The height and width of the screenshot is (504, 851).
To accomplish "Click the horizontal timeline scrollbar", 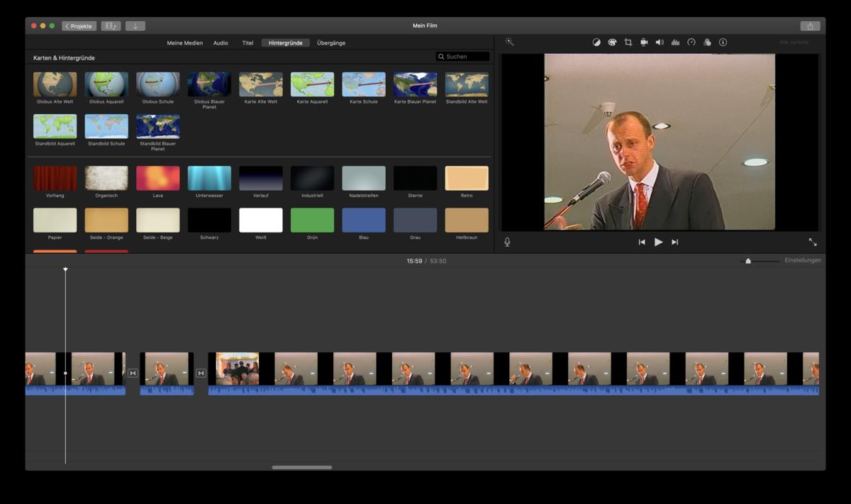I will 302,467.
